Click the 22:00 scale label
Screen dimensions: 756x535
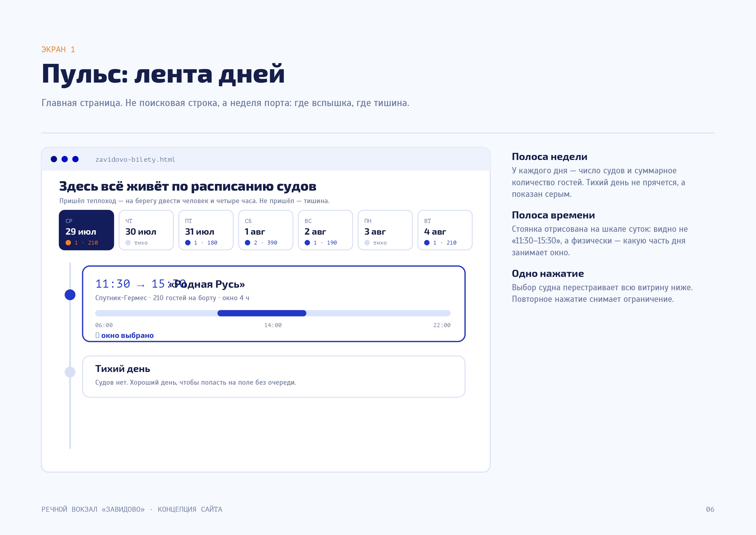442,325
